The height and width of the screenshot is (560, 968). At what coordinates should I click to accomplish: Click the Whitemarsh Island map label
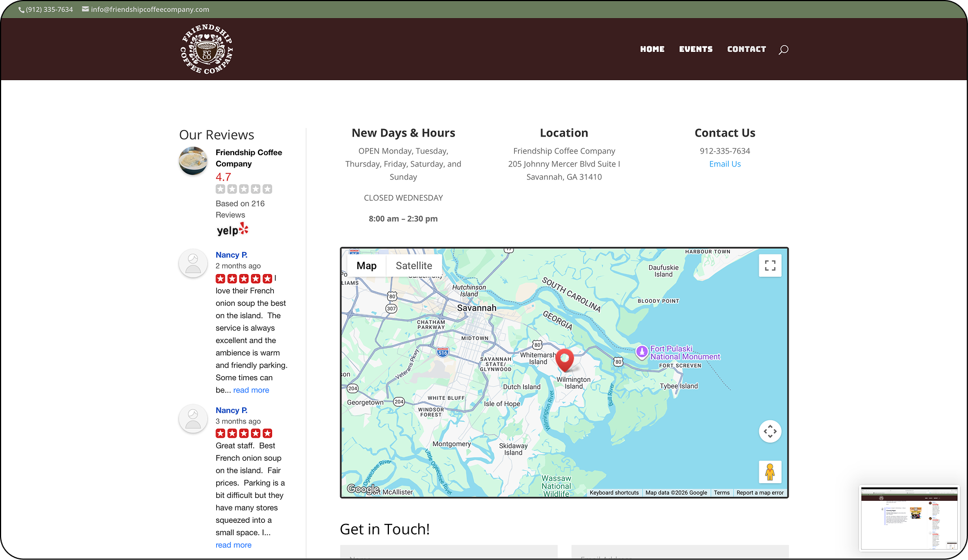pos(537,359)
